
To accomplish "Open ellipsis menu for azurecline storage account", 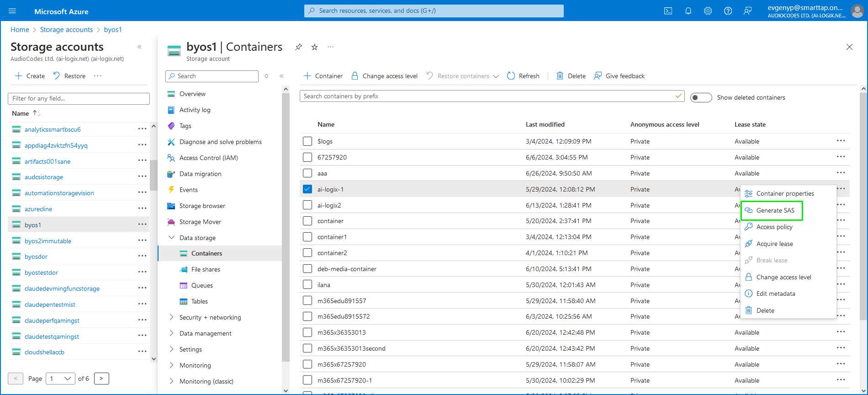I will pos(142,208).
